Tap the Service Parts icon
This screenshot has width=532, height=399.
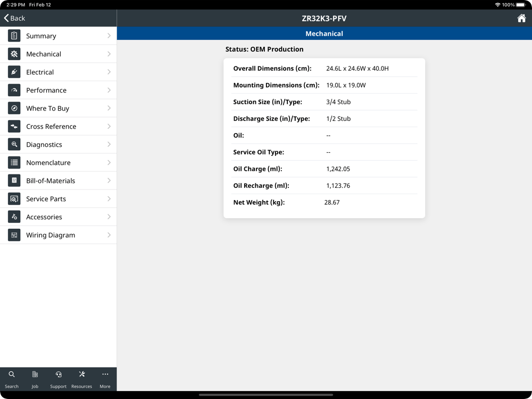pyautogui.click(x=14, y=199)
